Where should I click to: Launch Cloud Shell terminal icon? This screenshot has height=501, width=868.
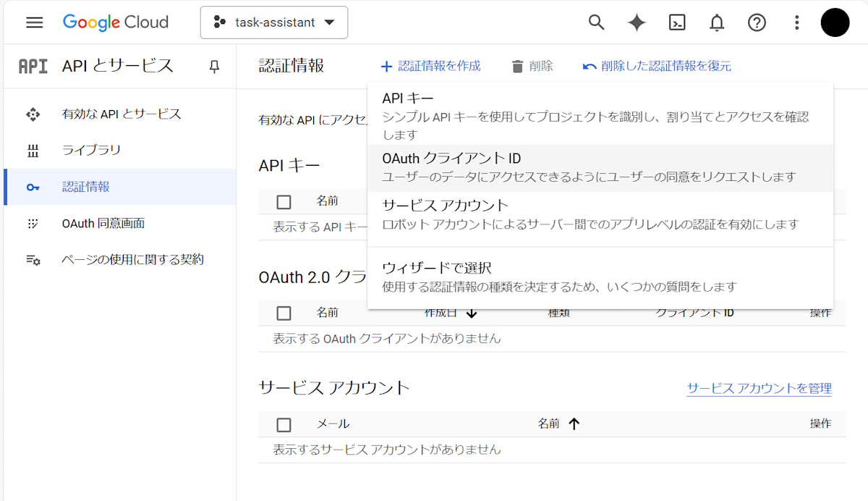(x=677, y=22)
